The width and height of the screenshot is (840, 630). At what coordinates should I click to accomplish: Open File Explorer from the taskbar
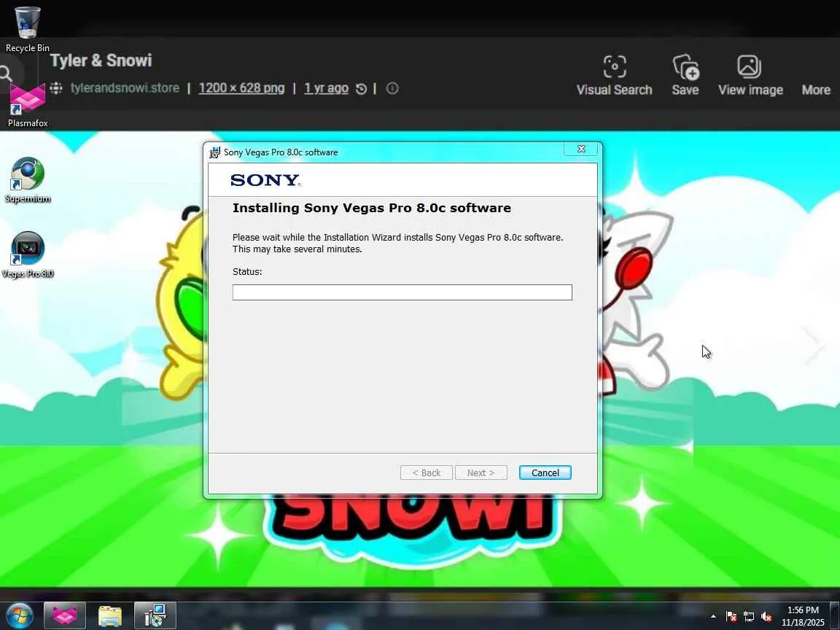(110, 615)
